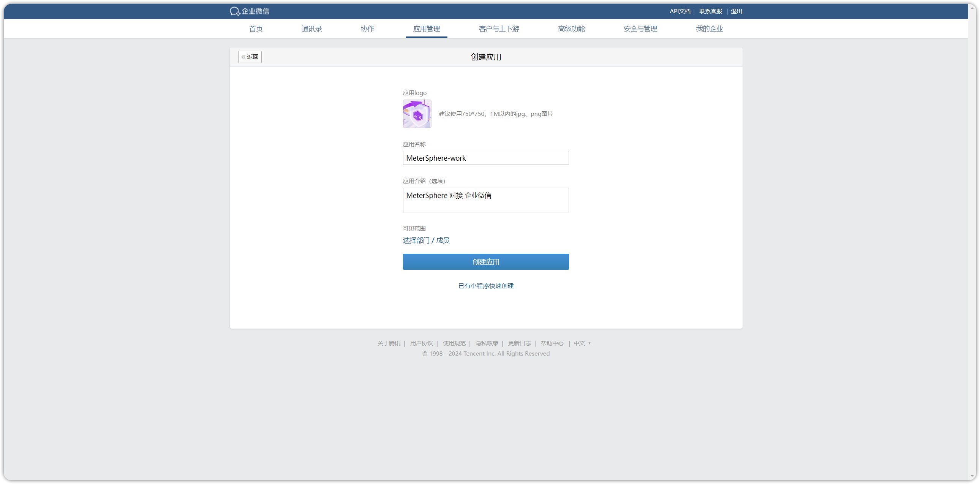Open the 首页 tab
The image size is (980, 484).
256,29
